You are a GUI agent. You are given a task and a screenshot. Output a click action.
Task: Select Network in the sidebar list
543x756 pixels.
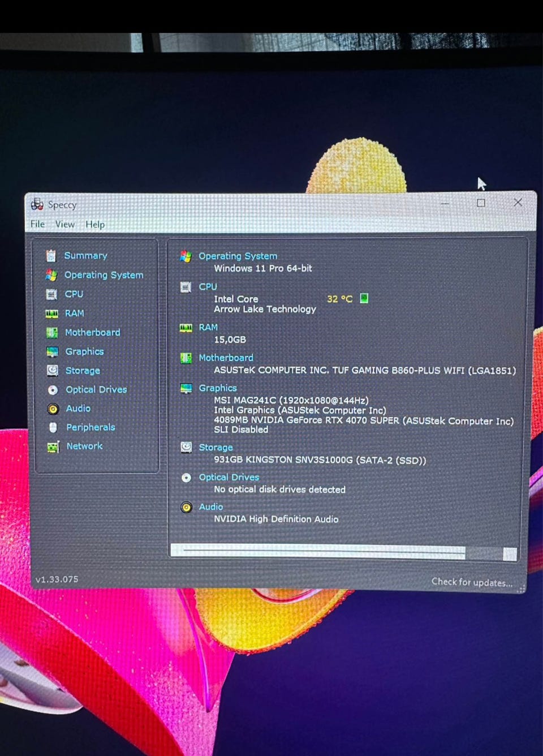pyautogui.click(x=85, y=446)
